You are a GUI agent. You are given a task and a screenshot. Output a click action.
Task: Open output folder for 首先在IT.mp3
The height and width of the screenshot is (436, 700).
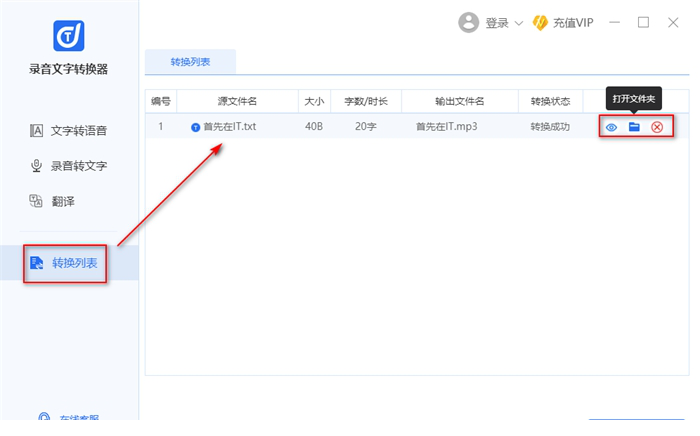point(634,127)
